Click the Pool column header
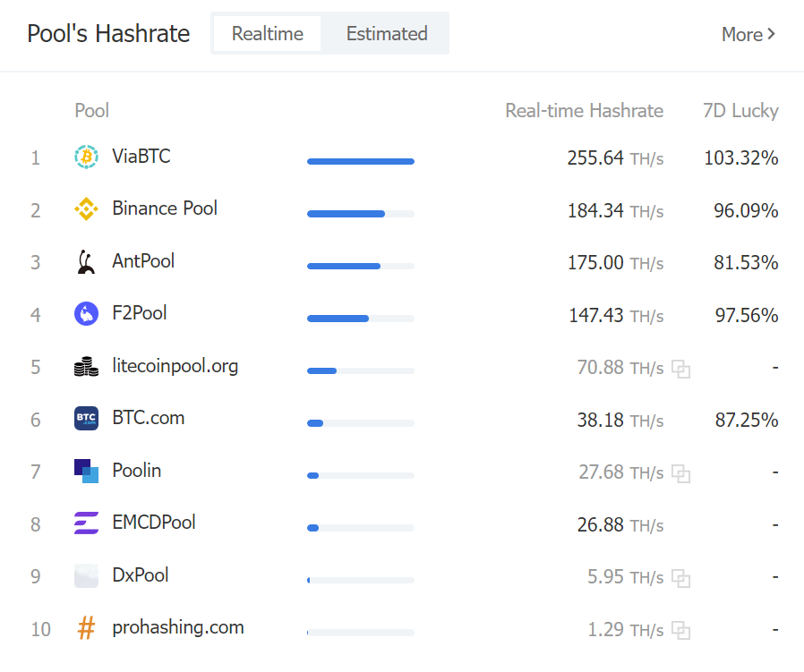Viewport: 804px width, 672px height. click(x=92, y=110)
